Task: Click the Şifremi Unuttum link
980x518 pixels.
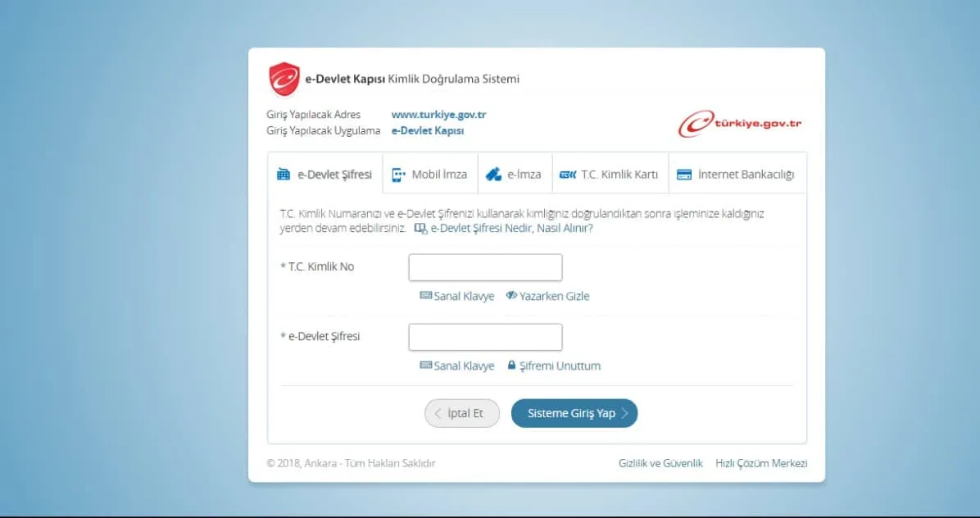Action: (x=560, y=366)
